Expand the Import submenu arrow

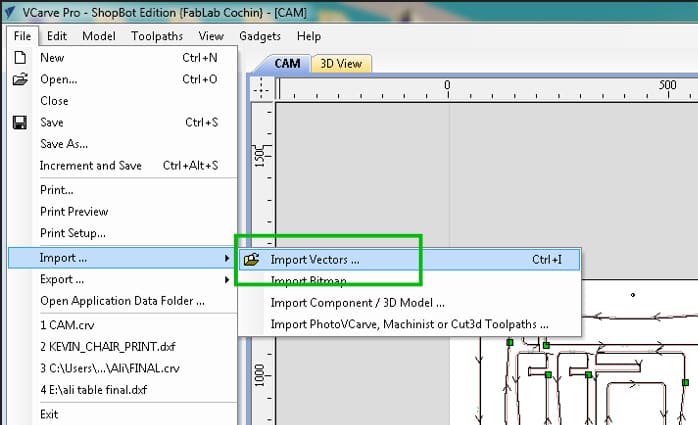tap(227, 258)
